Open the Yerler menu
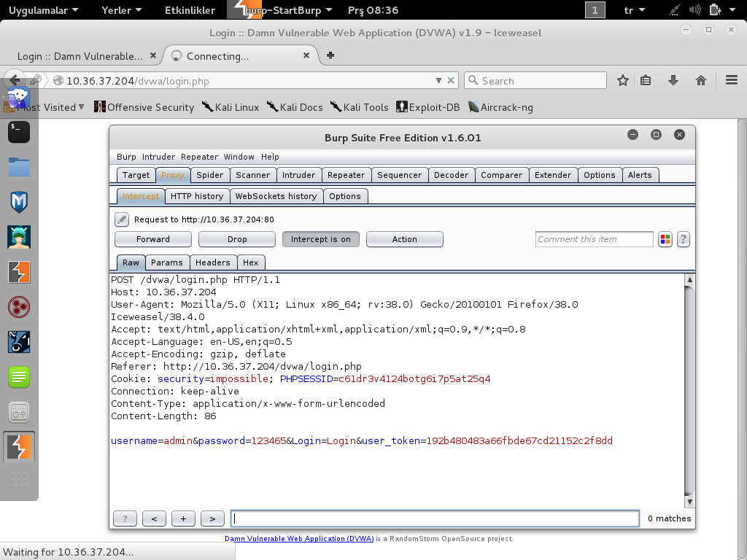This screenshot has width=747, height=560. coord(122,10)
